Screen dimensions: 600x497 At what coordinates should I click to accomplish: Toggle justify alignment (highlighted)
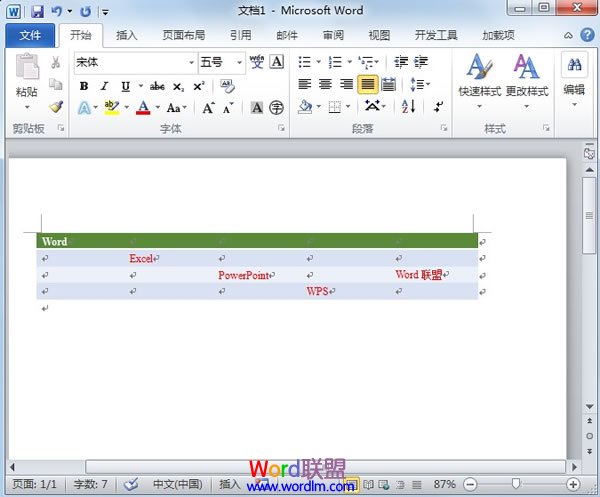pyautogui.click(x=368, y=84)
